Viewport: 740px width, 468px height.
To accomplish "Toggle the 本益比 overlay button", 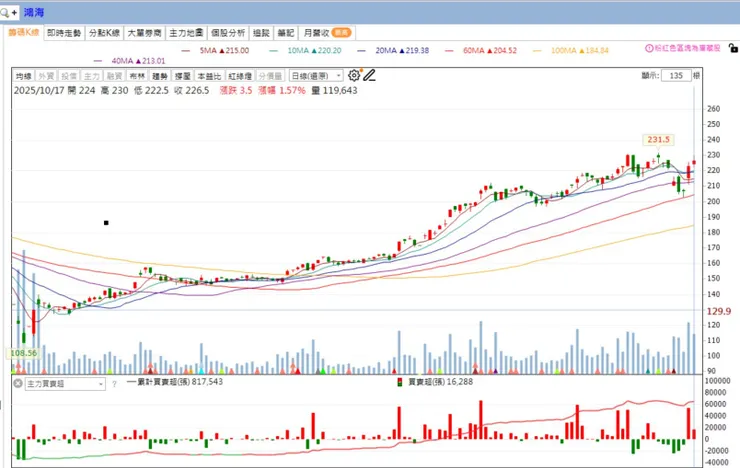I will pos(209,76).
